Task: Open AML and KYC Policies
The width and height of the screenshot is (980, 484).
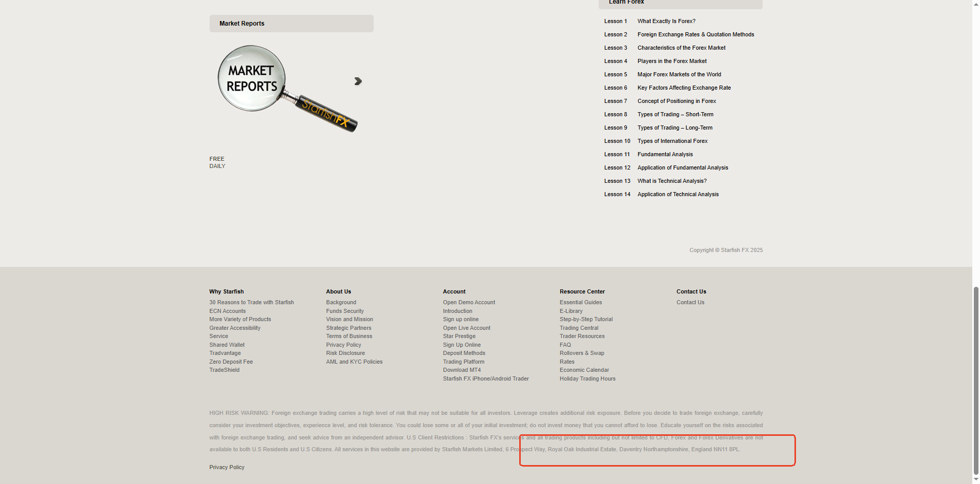Action: coord(354,362)
